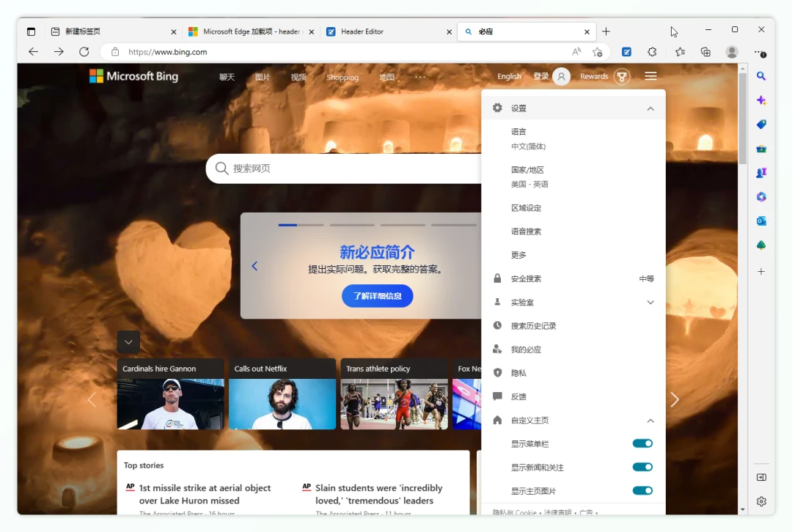The image size is (792, 532).
Task: Disable the 显示主页图片 switch
Action: pos(642,490)
